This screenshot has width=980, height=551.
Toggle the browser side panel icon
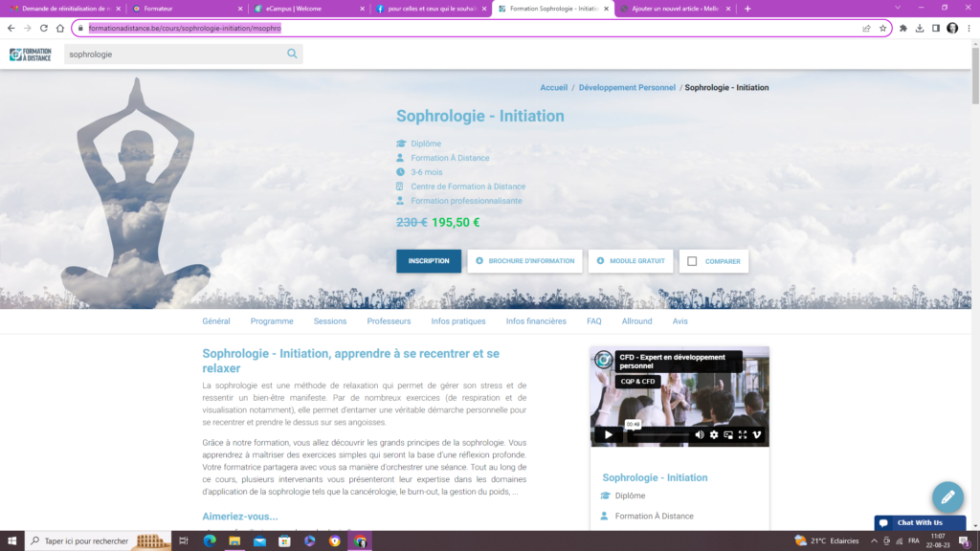pyautogui.click(x=936, y=28)
